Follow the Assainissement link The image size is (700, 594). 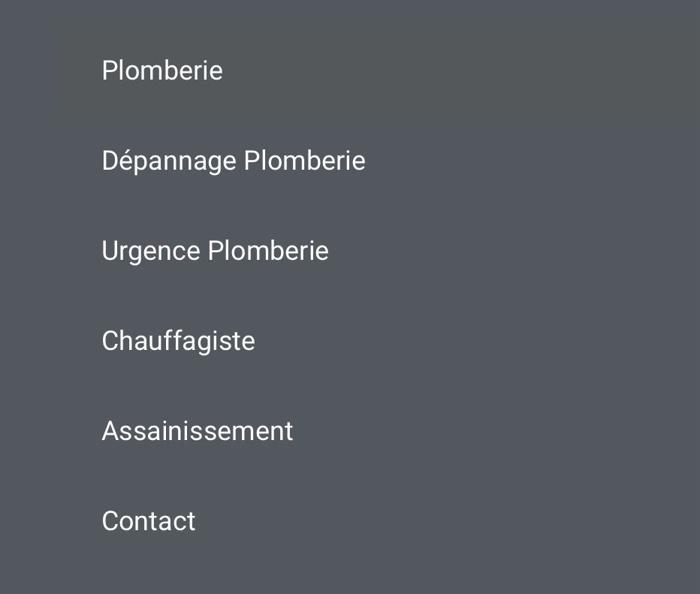[197, 431]
